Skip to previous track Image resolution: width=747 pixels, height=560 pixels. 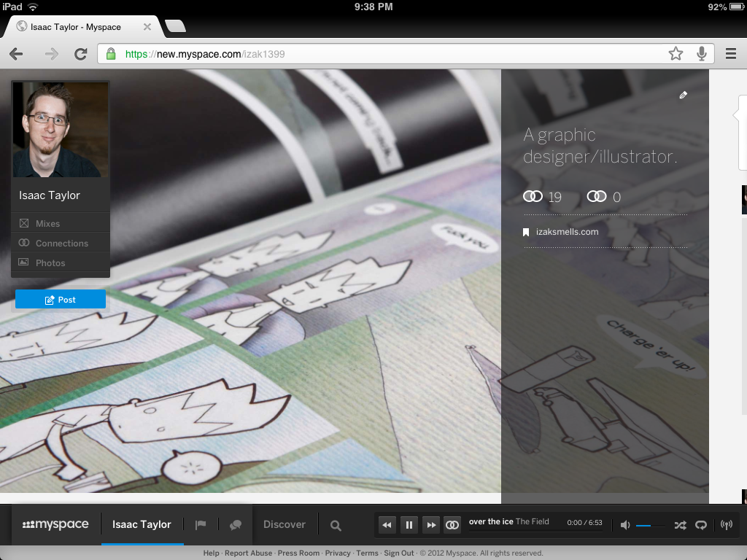387,525
